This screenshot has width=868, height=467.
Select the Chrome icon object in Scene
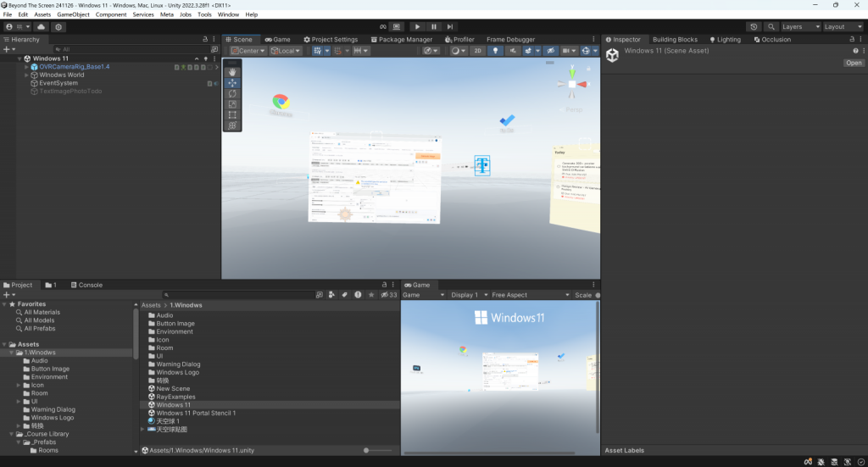coord(281,101)
